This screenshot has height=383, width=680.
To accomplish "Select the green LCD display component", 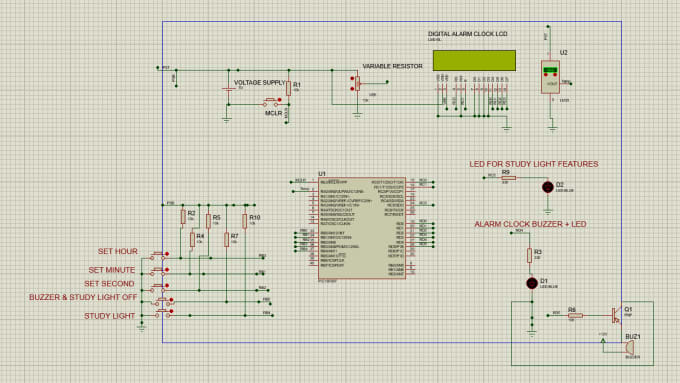I will pos(474,61).
